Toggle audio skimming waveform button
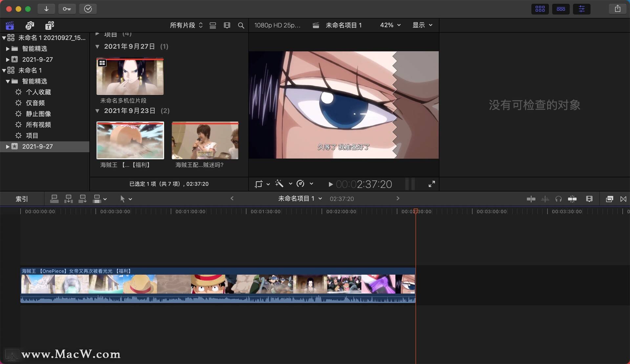Image resolution: width=630 pixels, height=364 pixels. coord(545,199)
